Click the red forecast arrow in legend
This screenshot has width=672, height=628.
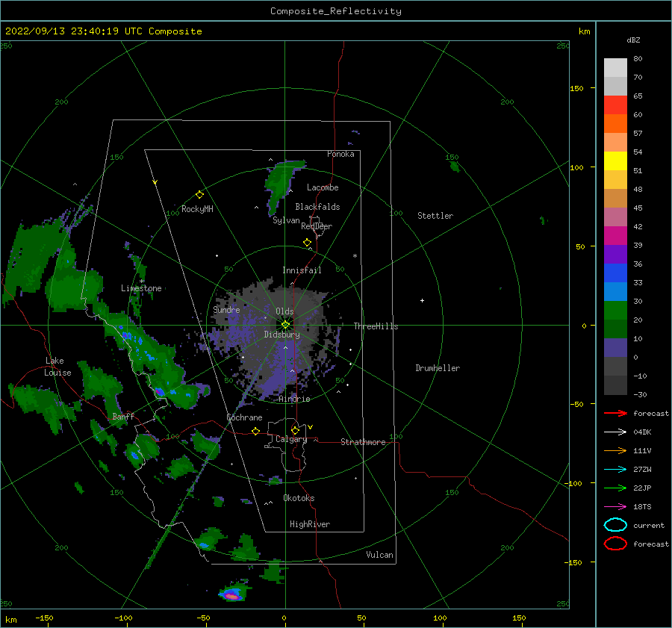[x=615, y=413]
